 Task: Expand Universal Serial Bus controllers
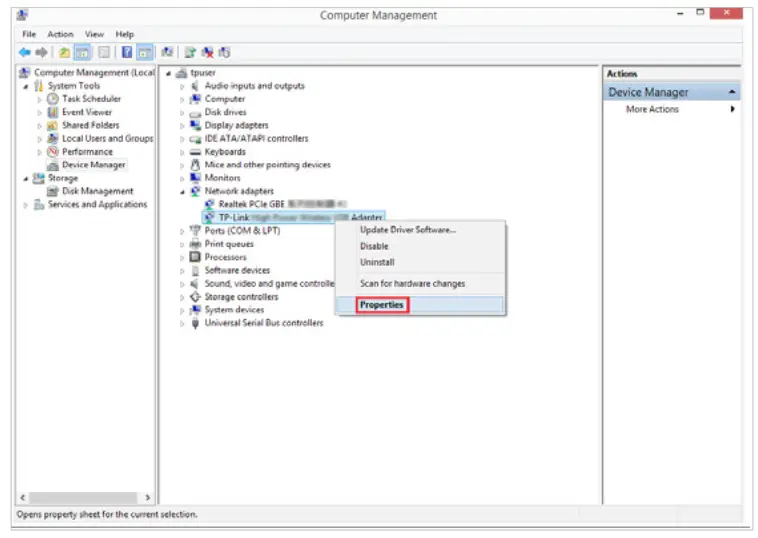point(183,323)
